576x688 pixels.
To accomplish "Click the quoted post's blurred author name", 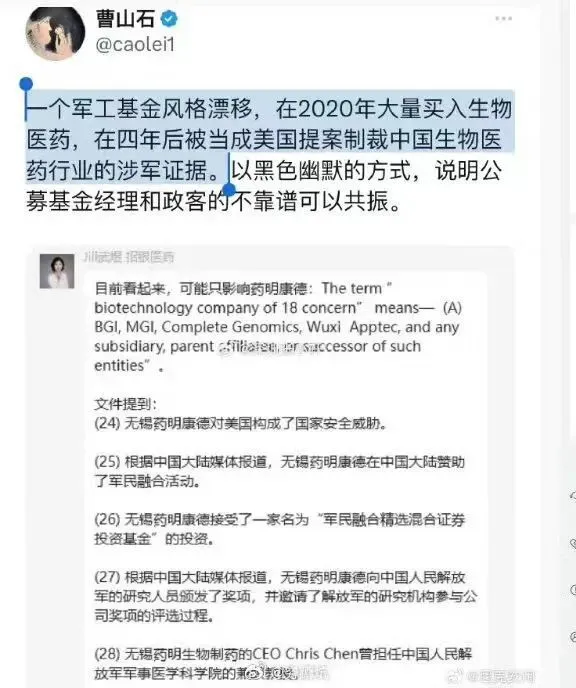I will click(x=129, y=257).
